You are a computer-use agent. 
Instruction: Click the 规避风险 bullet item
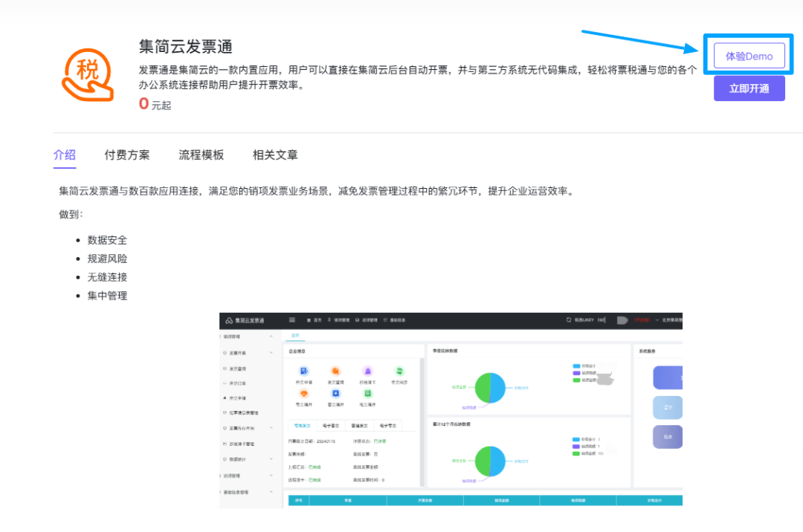coord(107,259)
